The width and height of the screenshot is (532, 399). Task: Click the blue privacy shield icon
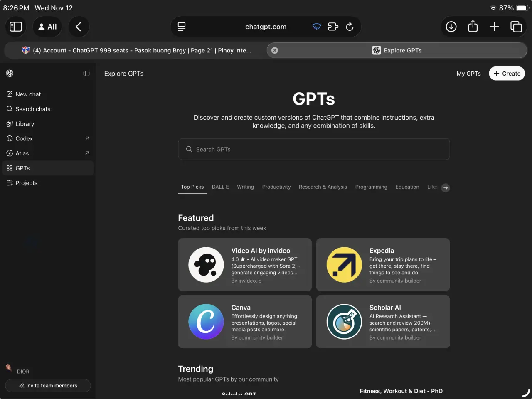[317, 27]
